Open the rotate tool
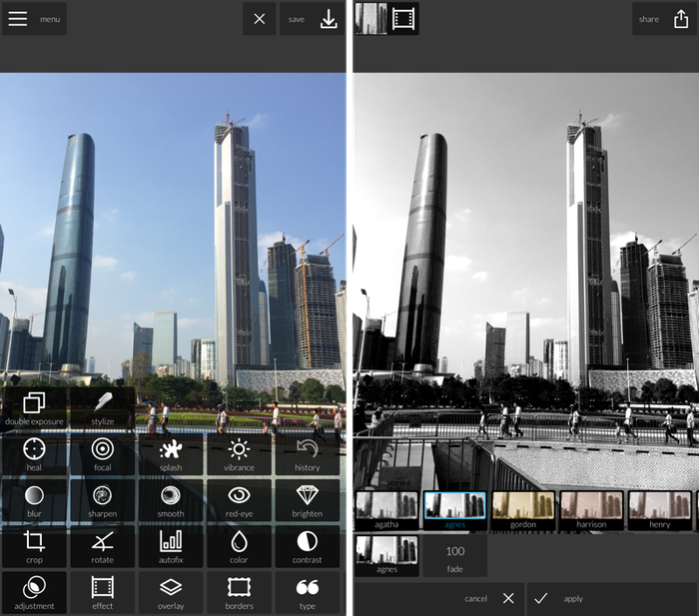 pos(103,547)
